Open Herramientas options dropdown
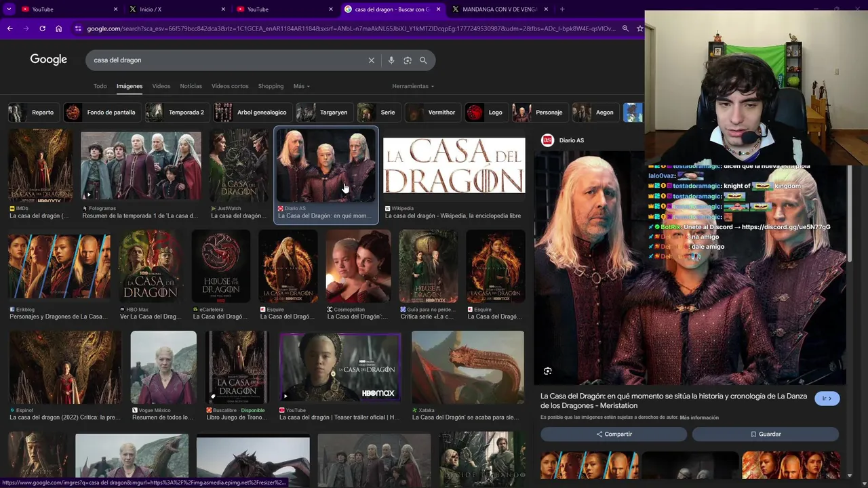Image resolution: width=868 pixels, height=488 pixels. [413, 86]
